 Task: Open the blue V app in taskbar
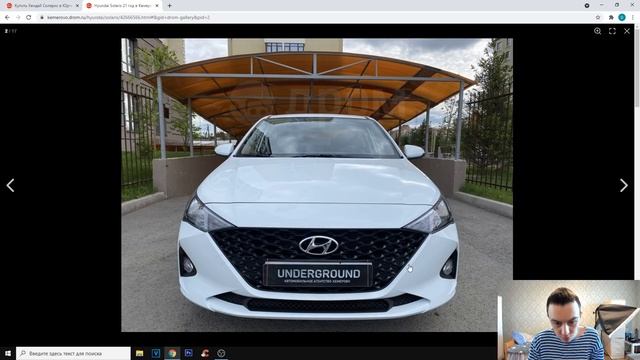(156, 353)
